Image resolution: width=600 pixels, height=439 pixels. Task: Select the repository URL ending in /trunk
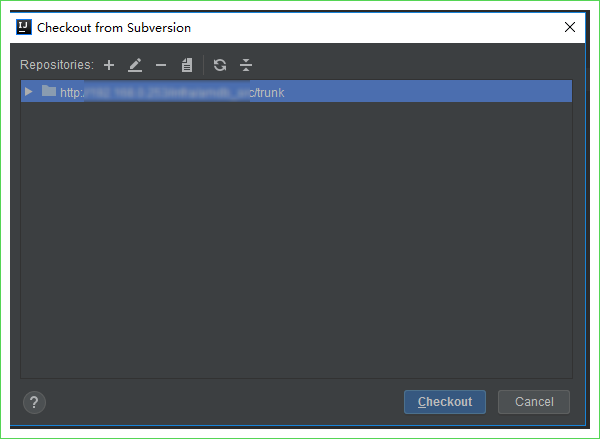[296, 91]
